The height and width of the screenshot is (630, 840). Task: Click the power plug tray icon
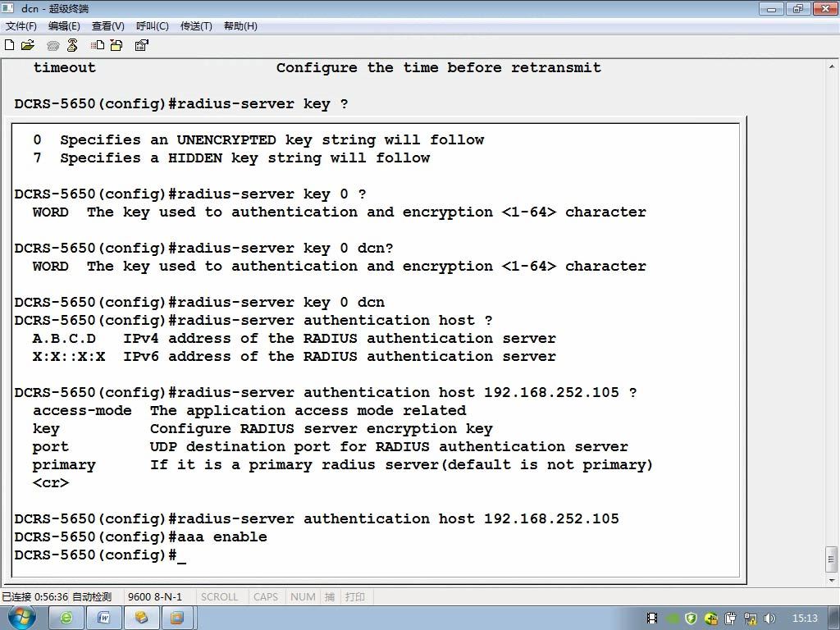[731, 619]
